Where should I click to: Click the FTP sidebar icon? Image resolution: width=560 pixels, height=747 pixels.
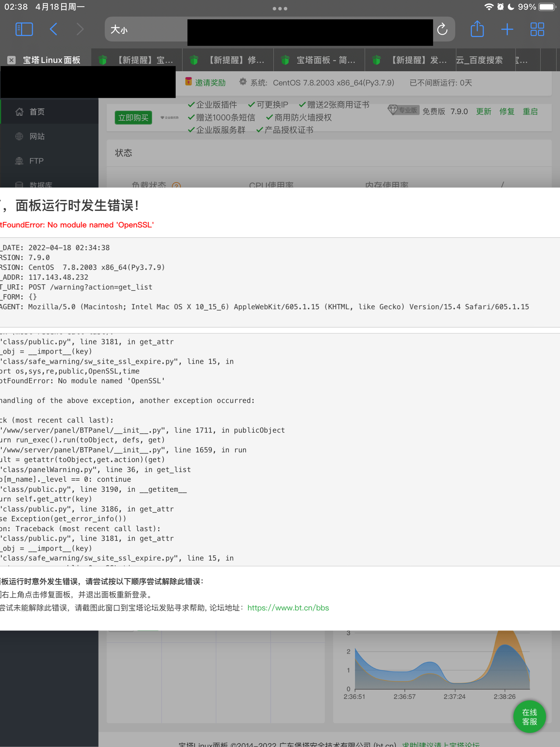[x=19, y=161]
